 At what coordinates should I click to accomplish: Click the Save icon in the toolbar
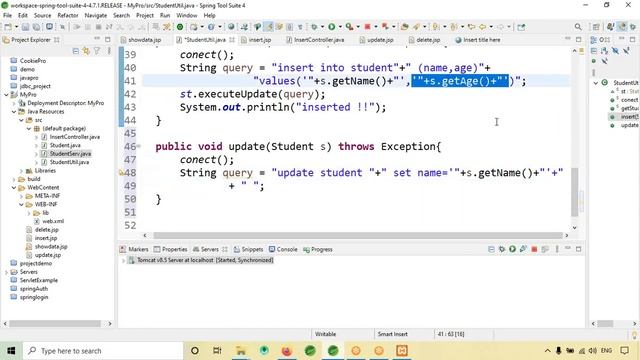click(x=25, y=27)
